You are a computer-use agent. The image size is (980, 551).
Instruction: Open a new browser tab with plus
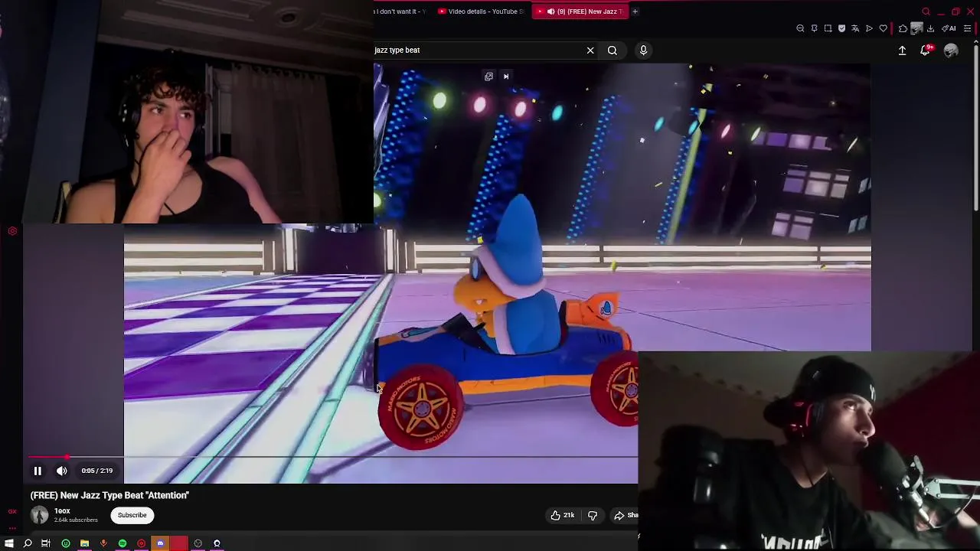point(635,11)
